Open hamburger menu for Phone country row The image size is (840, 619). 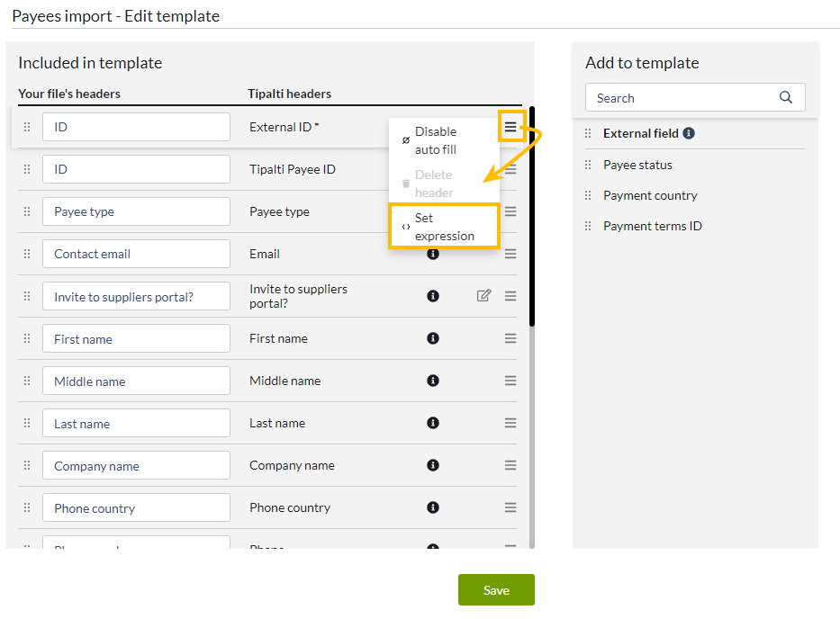510,507
